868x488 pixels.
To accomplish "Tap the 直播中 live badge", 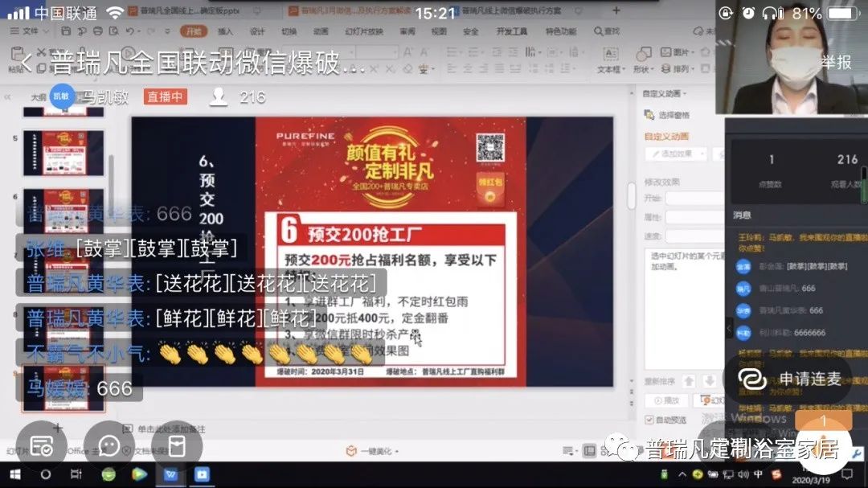I will pos(165,97).
